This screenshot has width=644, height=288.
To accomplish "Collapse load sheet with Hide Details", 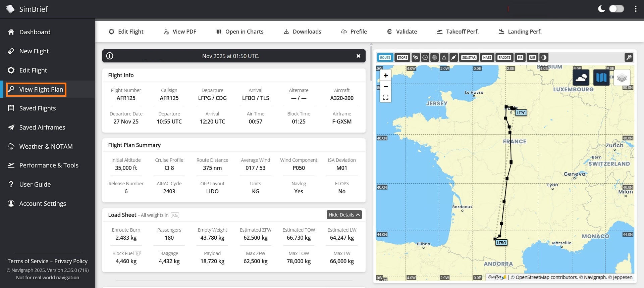I will click(344, 215).
